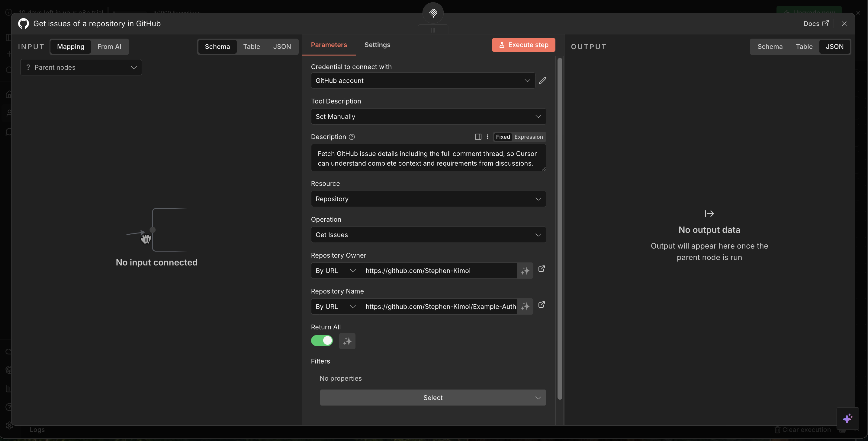This screenshot has height=441, width=868.
Task: Click the sparkle AI icon beside Repository Owner URL
Action: tap(525, 270)
